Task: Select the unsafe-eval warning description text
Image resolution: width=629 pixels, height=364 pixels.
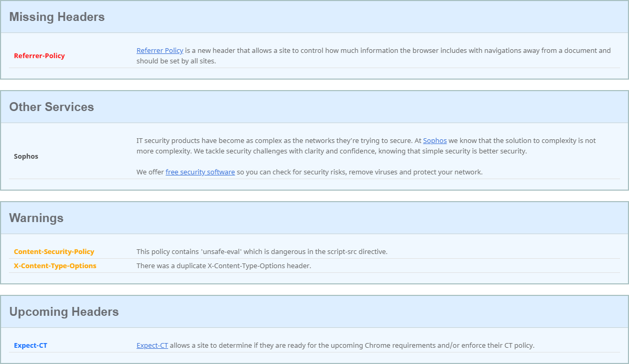Action: [x=262, y=251]
